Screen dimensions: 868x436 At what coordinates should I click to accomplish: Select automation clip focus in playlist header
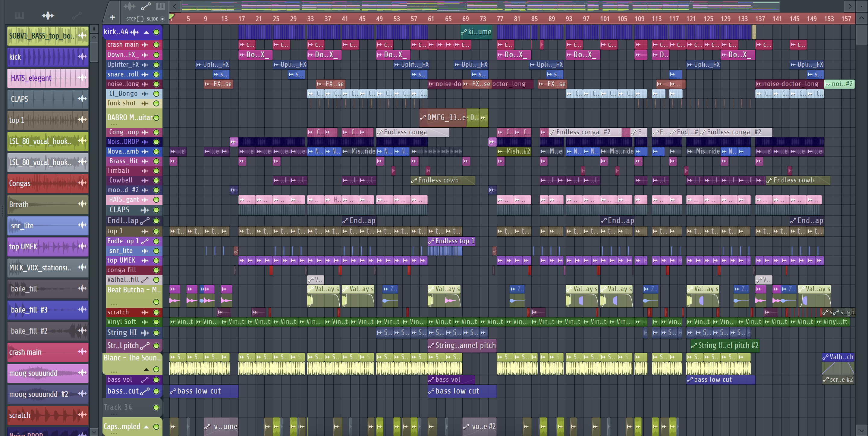[146, 6]
